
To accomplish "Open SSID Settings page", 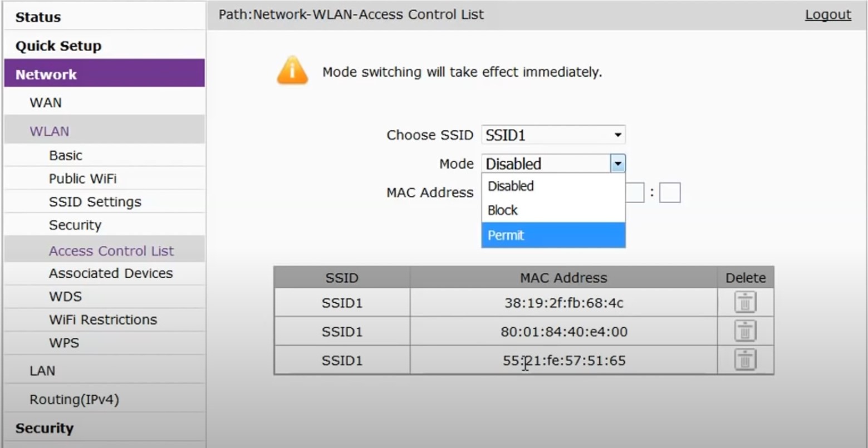I will tap(95, 202).
